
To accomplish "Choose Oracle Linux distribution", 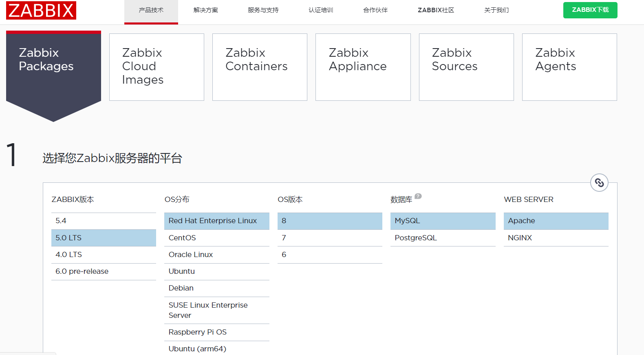I will tap(217, 255).
